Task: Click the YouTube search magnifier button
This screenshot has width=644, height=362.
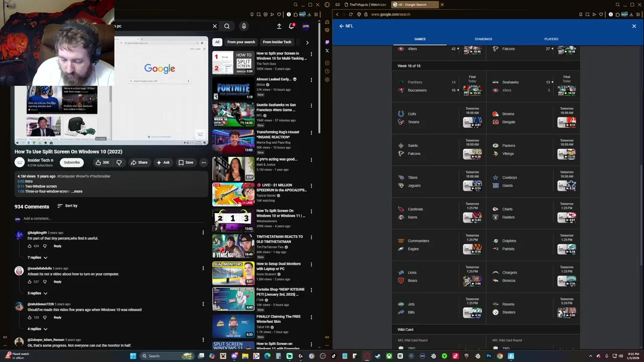Action: point(227,26)
